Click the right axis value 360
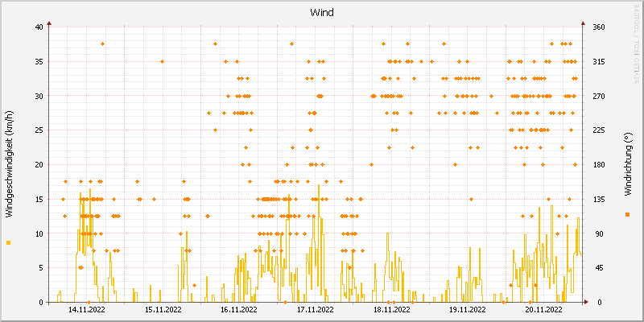 (599, 27)
